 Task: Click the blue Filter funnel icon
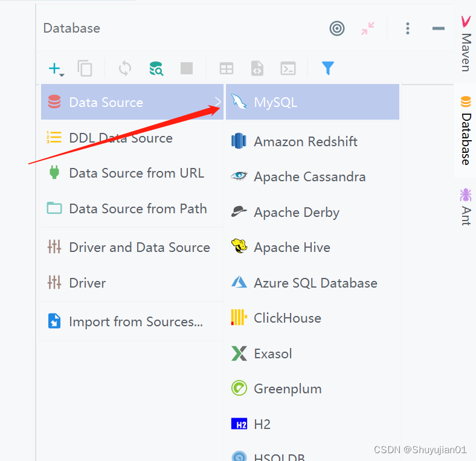tap(328, 68)
